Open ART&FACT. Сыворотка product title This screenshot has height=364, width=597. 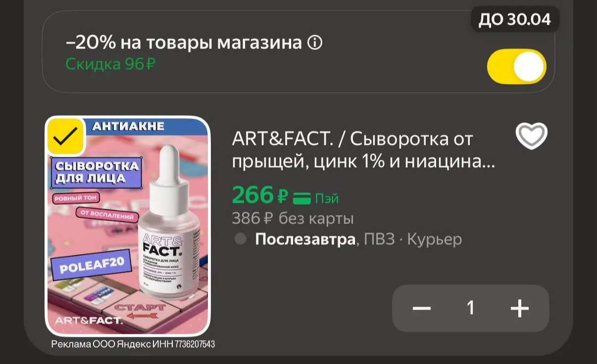[363, 150]
